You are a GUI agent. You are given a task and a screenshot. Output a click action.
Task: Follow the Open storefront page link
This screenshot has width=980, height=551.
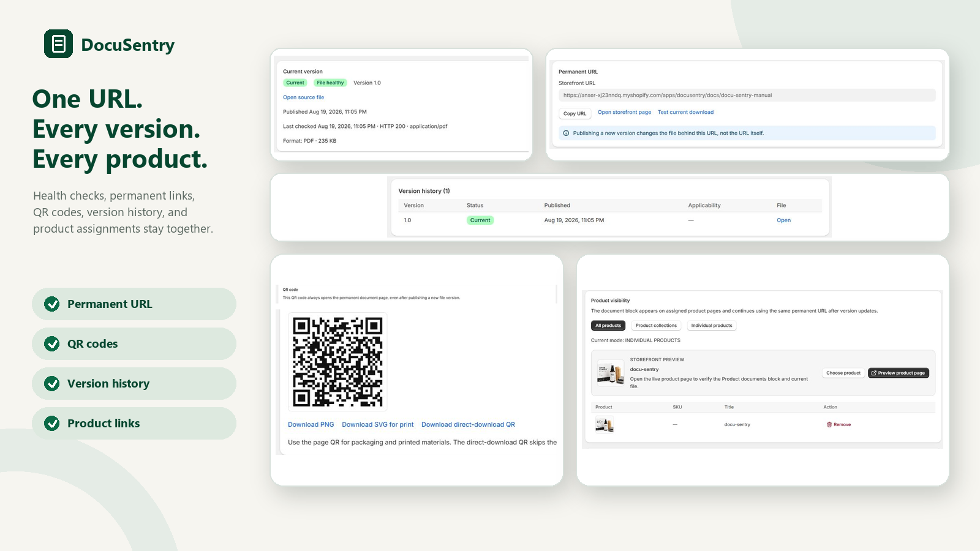[x=624, y=112]
